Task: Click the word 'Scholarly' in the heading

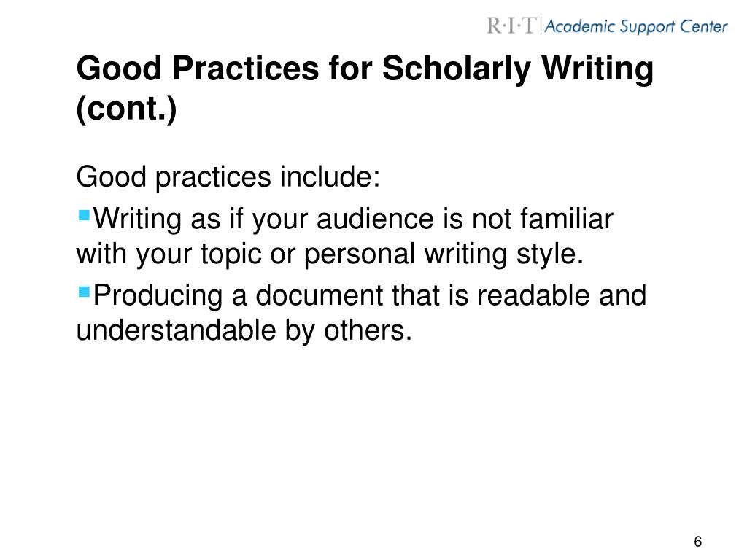Action: point(457,69)
